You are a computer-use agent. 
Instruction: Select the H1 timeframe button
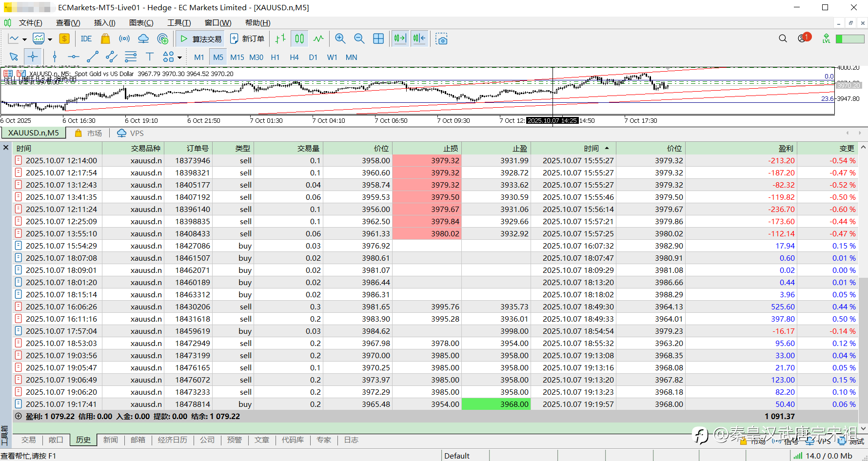275,57
